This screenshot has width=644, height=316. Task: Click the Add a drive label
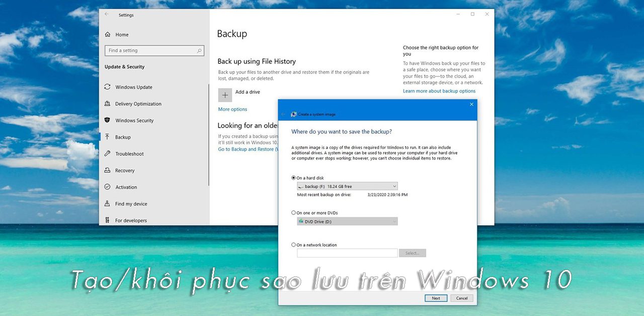248,92
